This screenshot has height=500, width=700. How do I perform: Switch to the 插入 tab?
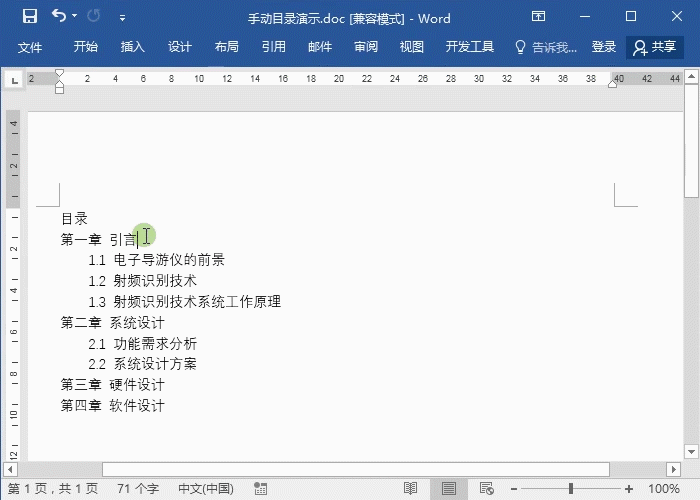pos(133,46)
